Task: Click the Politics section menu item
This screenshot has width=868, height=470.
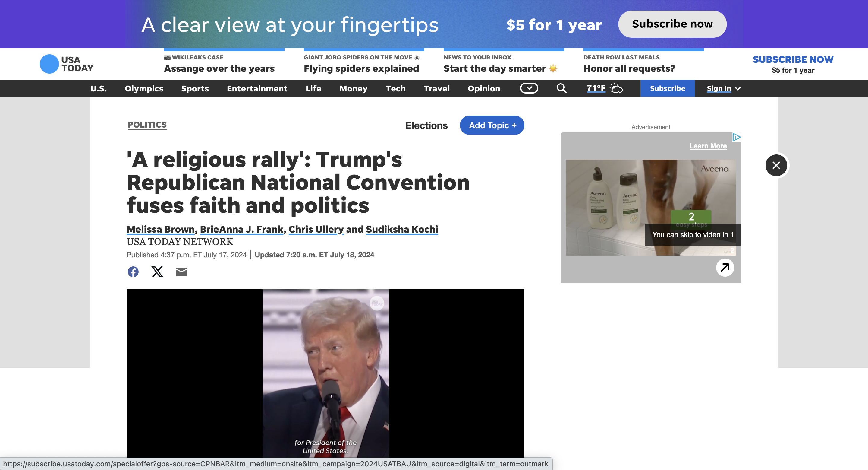Action: [147, 124]
